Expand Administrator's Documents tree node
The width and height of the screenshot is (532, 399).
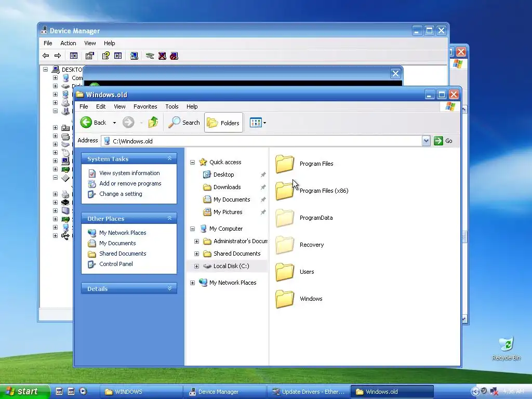[196, 241]
